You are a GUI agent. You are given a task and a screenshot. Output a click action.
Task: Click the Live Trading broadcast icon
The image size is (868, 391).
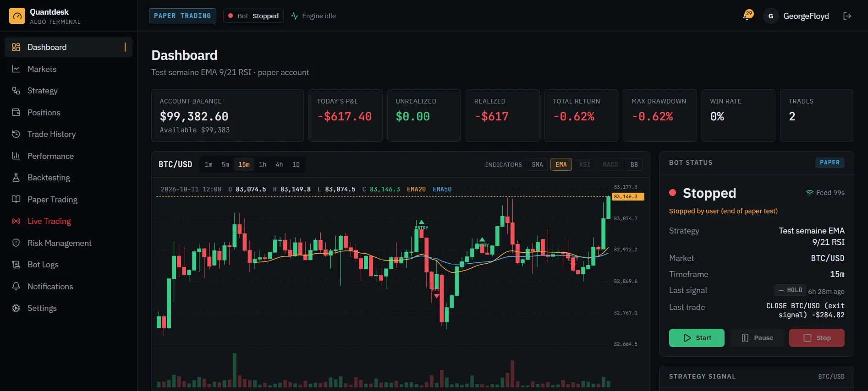click(x=16, y=221)
